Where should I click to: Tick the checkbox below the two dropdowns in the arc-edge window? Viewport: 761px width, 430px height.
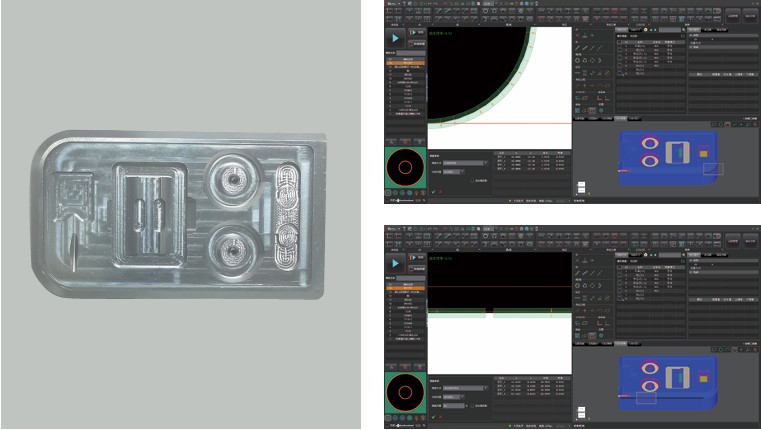pyautogui.click(x=472, y=181)
